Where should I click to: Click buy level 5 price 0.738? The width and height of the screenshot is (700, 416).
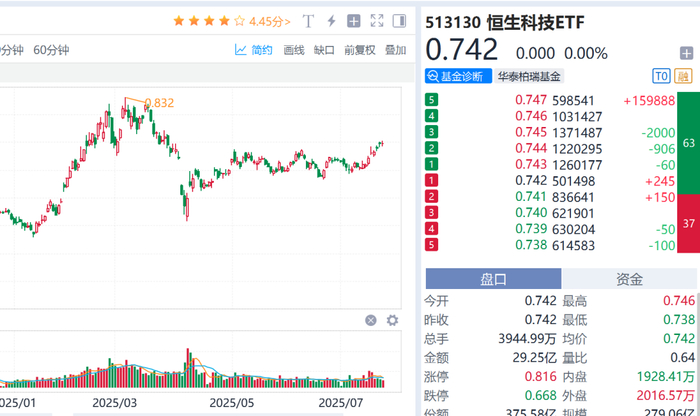pyautogui.click(x=531, y=245)
